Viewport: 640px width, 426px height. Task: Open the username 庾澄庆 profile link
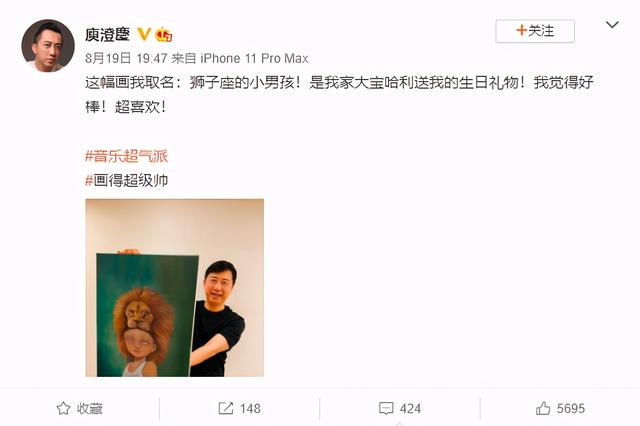107,34
